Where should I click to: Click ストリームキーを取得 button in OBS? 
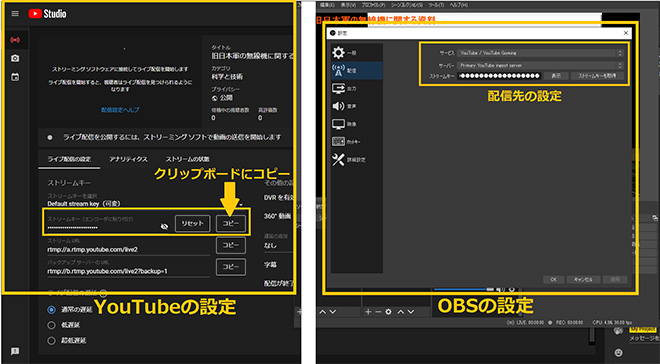pos(597,76)
